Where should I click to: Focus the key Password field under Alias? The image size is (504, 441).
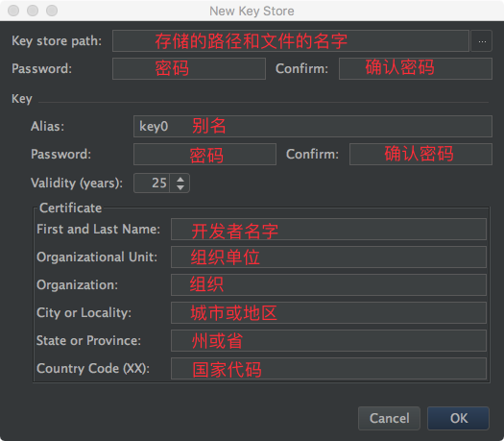pyautogui.click(x=204, y=154)
